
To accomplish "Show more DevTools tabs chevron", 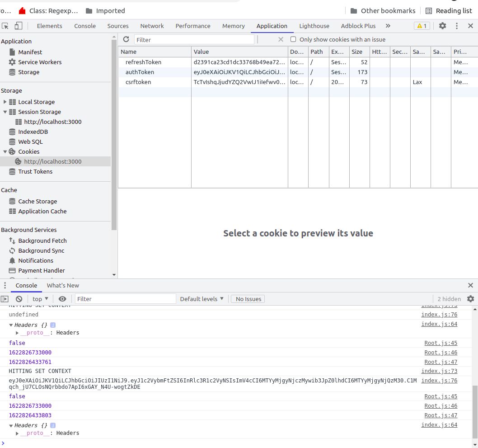I will click(x=388, y=26).
